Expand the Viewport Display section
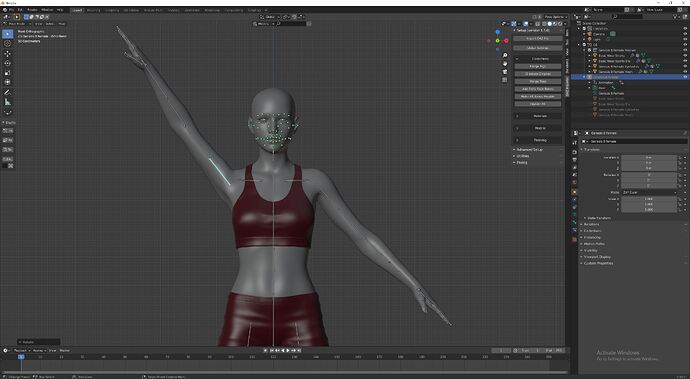Viewport: 690px width, 379px height. point(596,257)
